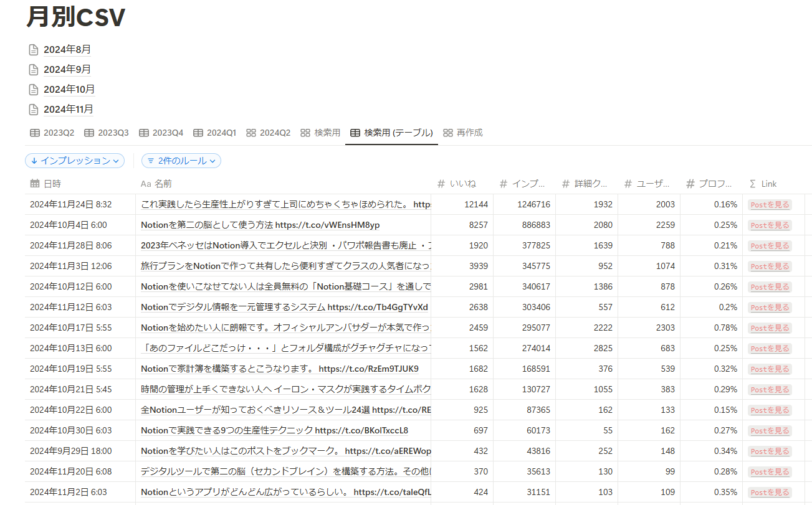Click the Aa icon in 名前 header
The width and height of the screenshot is (812, 505).
[x=146, y=184]
